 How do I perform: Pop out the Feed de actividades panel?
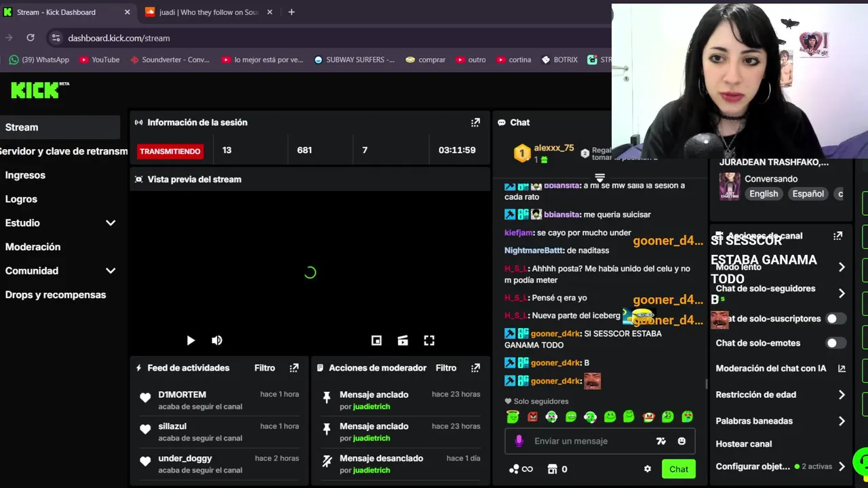(x=294, y=368)
